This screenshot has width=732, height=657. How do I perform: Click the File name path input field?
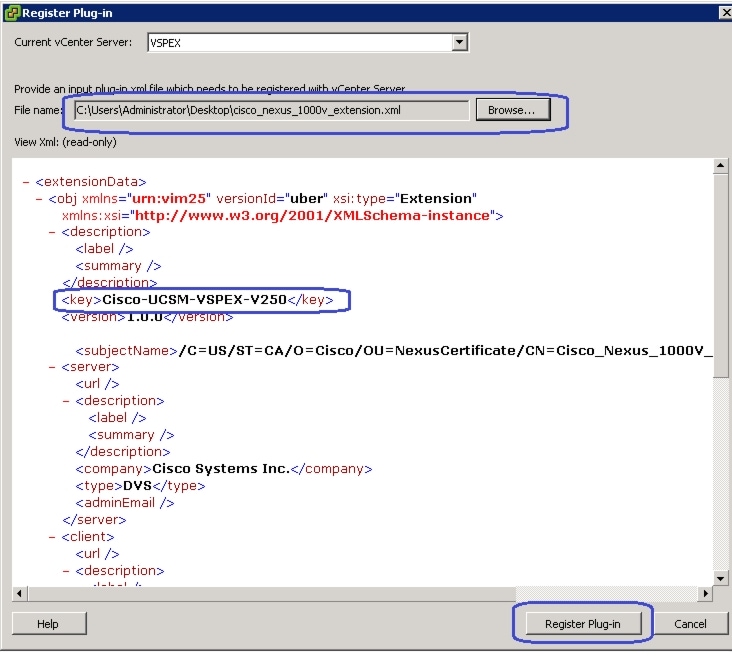(x=271, y=110)
